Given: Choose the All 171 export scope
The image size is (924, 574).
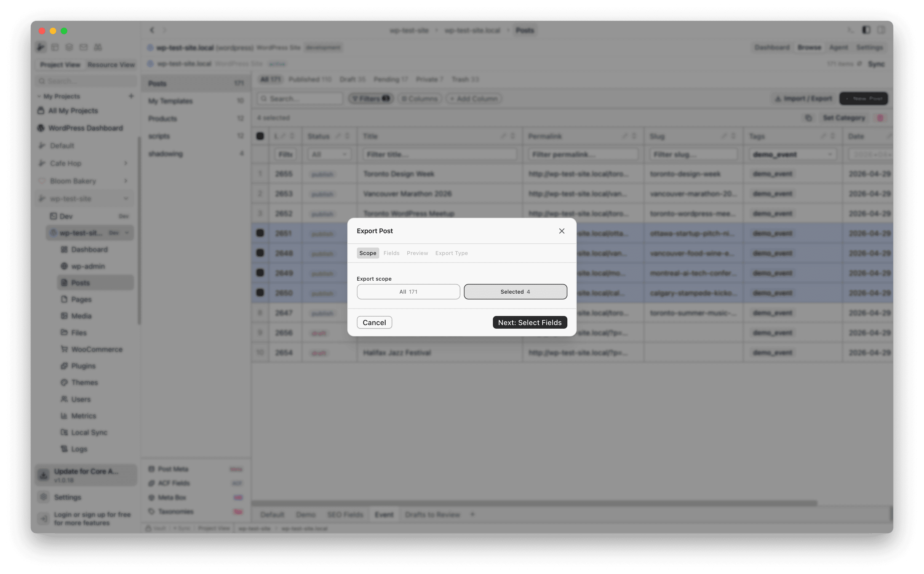Looking at the screenshot, I should pos(408,292).
